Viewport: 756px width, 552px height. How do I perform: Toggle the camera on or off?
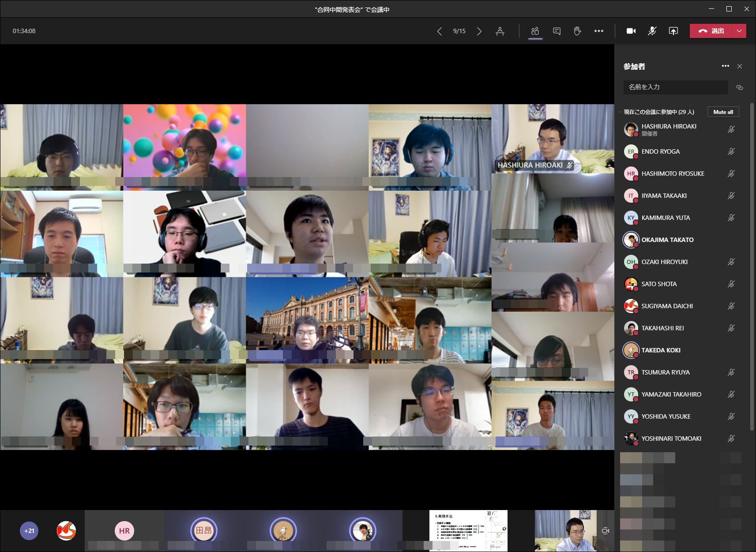[631, 31]
